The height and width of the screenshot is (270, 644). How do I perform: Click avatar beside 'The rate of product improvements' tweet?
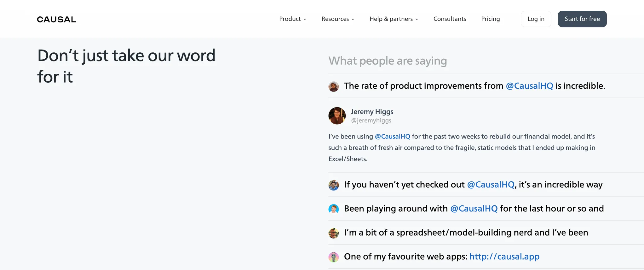tap(334, 86)
